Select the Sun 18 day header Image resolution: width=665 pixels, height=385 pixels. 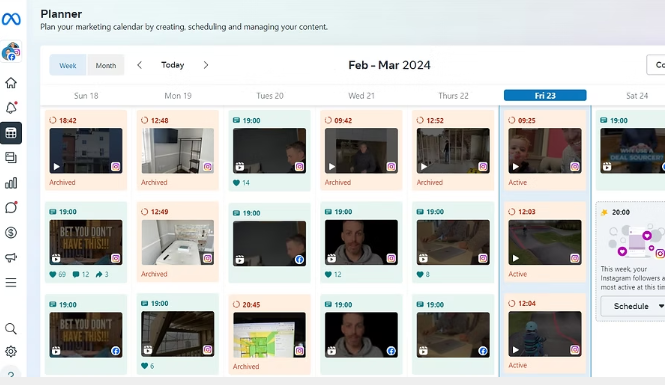coord(86,96)
